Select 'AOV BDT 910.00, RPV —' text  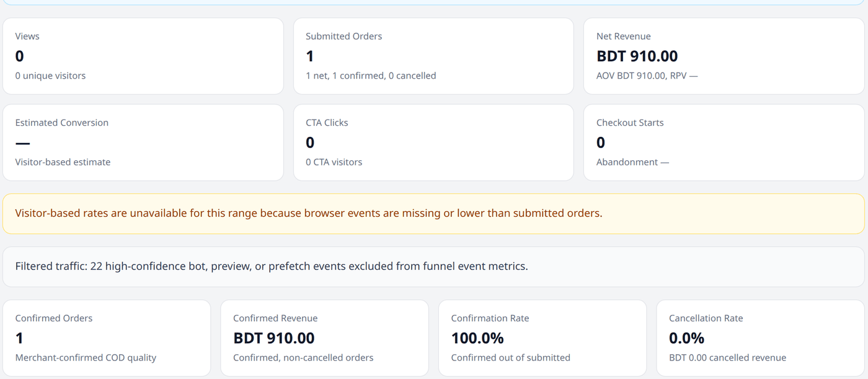click(x=647, y=76)
